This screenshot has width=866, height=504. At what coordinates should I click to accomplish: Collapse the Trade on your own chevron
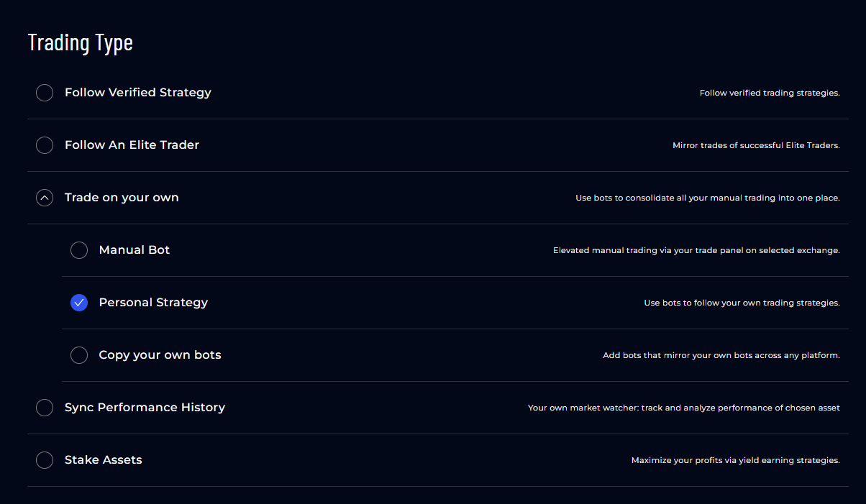pyautogui.click(x=45, y=198)
